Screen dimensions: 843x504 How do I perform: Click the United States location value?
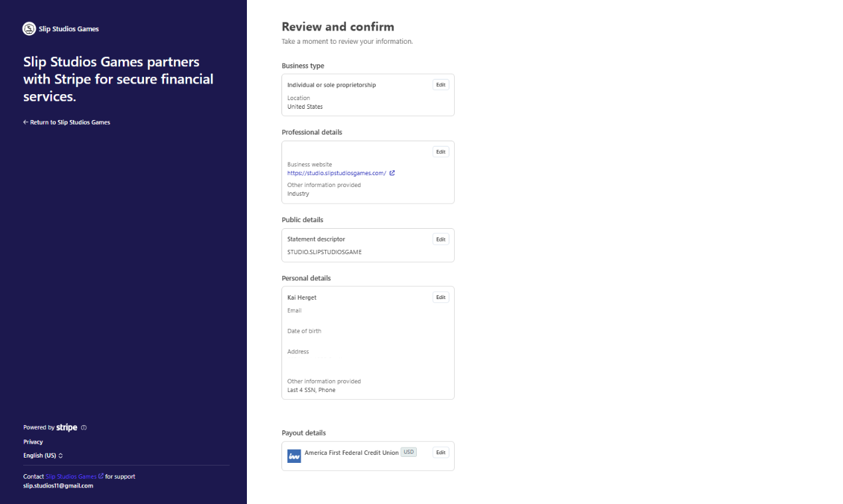pos(305,107)
